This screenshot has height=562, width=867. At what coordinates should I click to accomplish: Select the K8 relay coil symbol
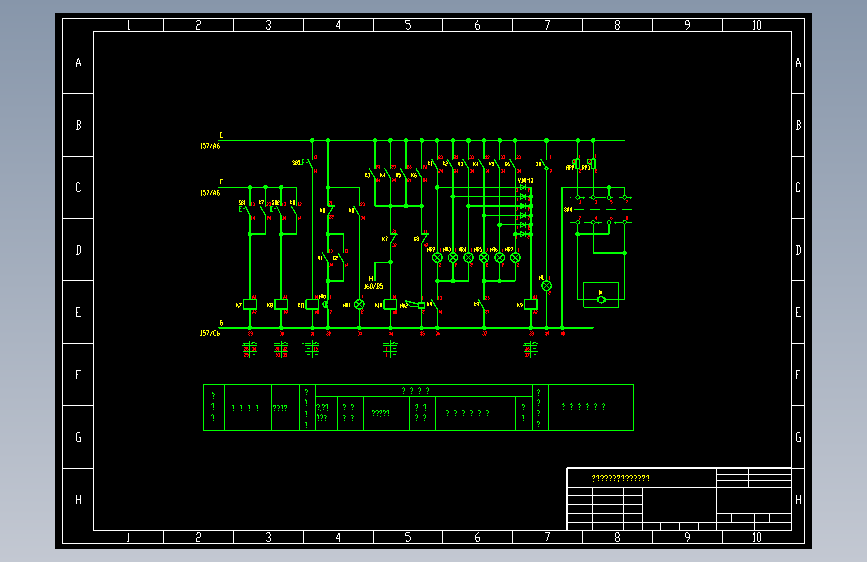(x=281, y=304)
